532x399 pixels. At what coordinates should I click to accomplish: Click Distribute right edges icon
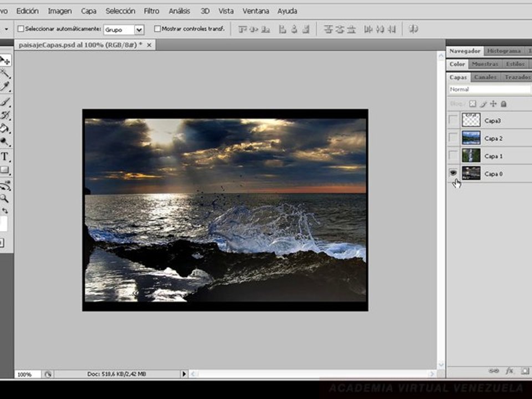(392, 29)
